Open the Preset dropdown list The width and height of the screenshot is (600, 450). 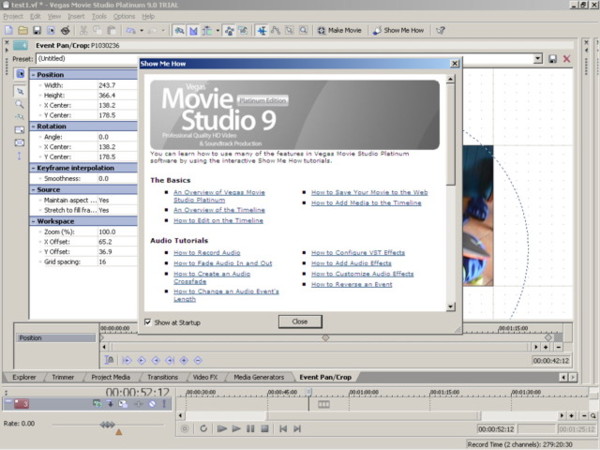[537, 59]
